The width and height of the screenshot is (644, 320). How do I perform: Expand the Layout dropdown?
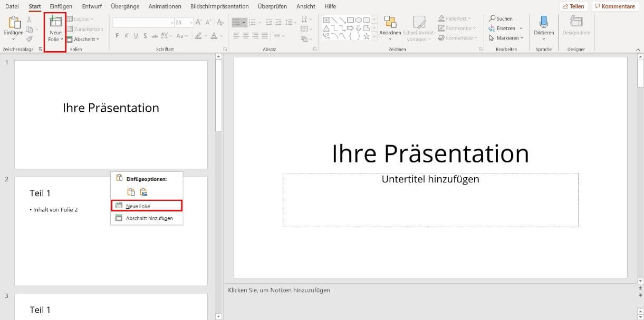pos(80,20)
